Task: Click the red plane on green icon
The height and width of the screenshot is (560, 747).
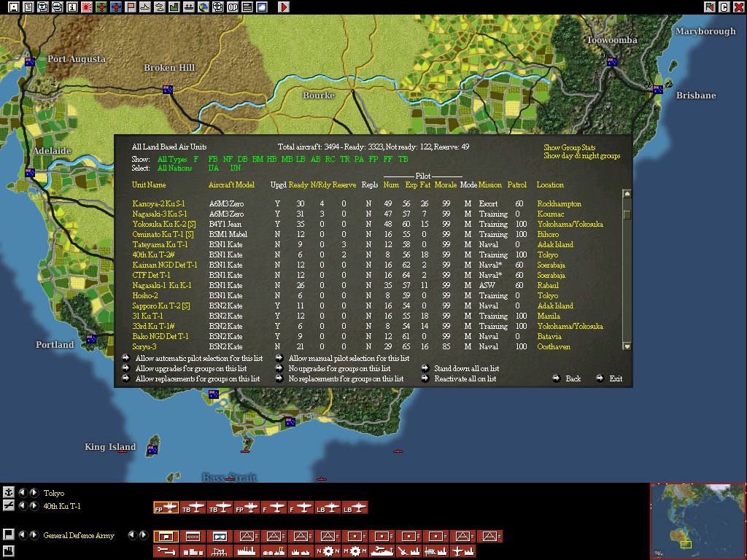Action: pyautogui.click(x=101, y=7)
